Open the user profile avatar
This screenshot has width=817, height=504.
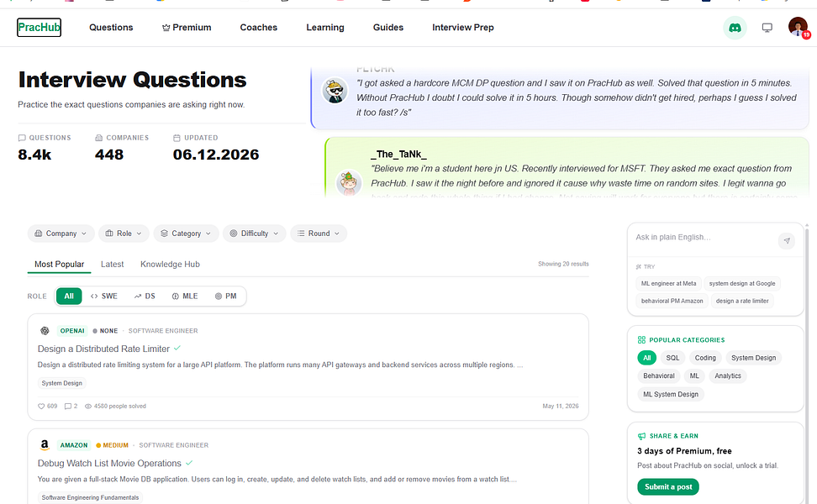click(x=798, y=27)
